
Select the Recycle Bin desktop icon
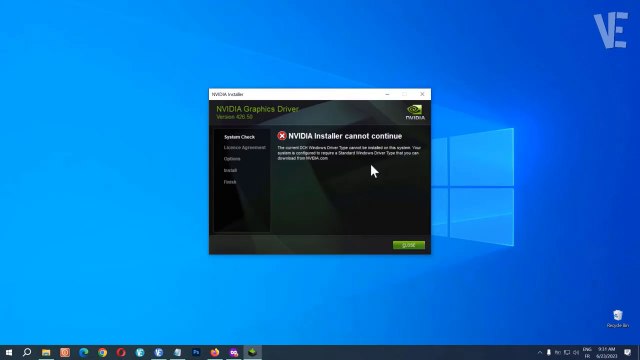(x=618, y=319)
